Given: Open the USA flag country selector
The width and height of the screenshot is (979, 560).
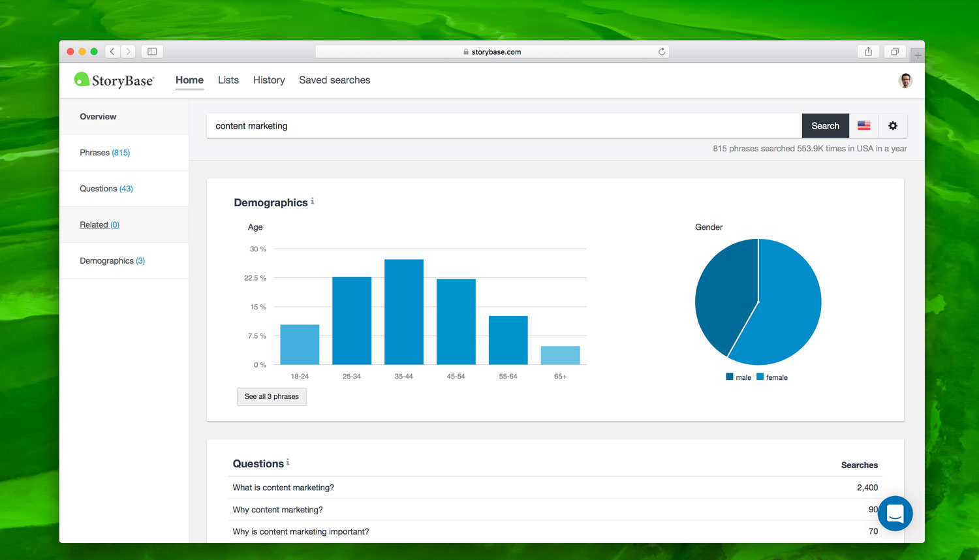Looking at the screenshot, I should (863, 125).
